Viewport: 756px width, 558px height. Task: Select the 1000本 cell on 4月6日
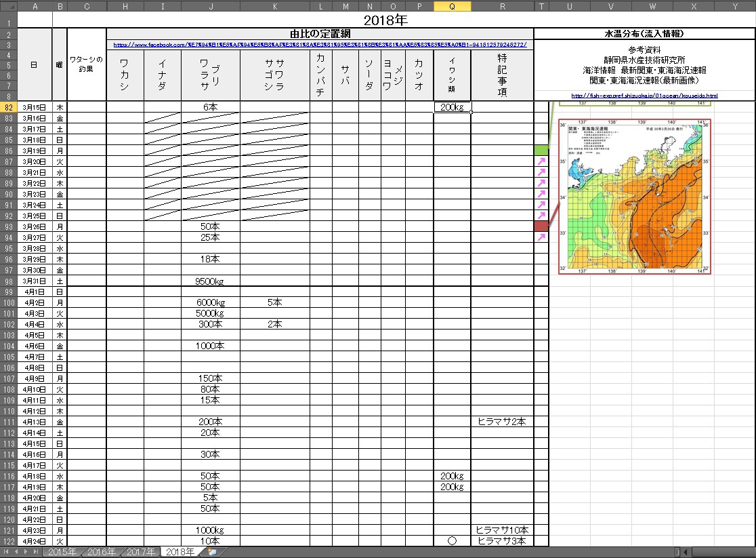[211, 346]
